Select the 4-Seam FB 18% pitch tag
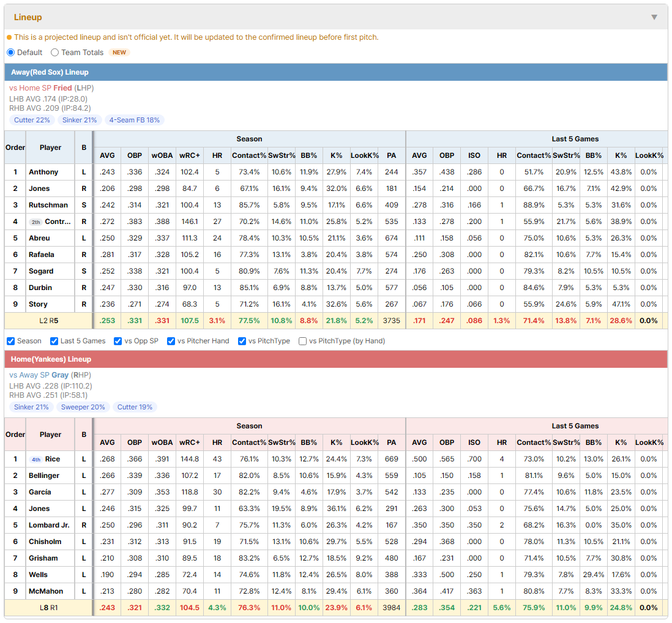The image size is (672, 623). coord(135,120)
